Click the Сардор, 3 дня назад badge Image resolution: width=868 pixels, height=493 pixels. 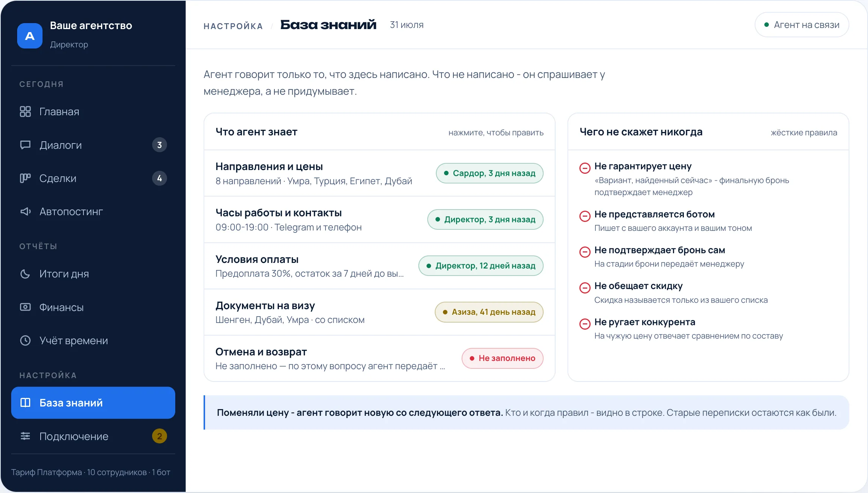490,173
